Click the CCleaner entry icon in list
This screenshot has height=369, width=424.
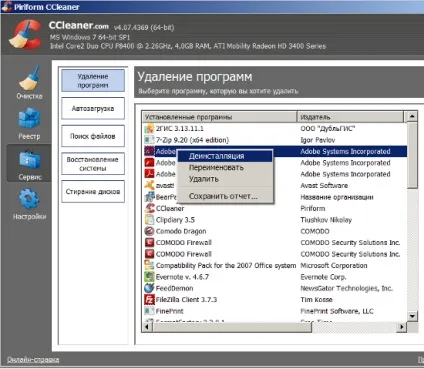tap(149, 208)
